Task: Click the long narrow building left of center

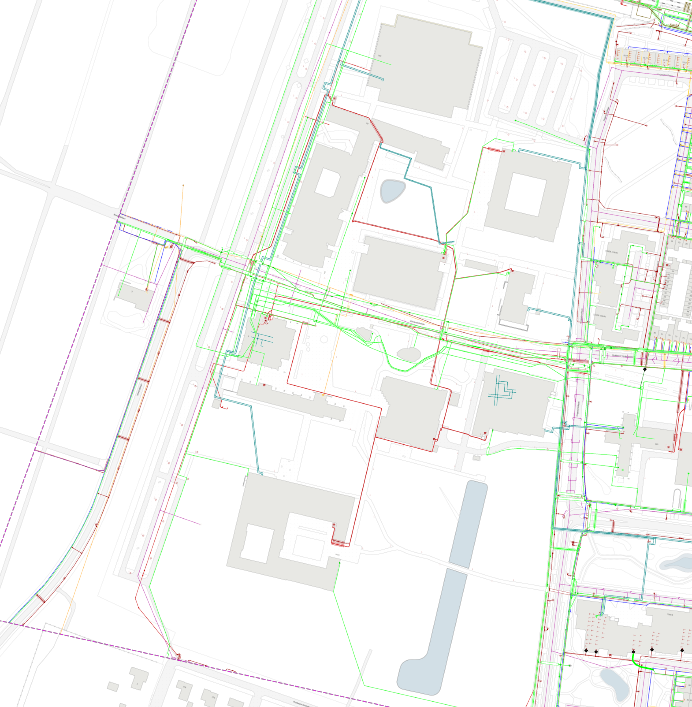Action: coord(290,400)
